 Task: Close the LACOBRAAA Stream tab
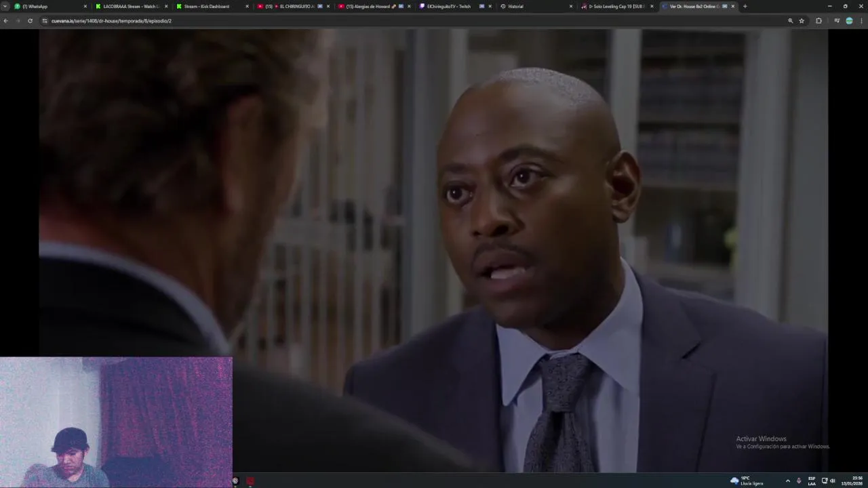[x=166, y=6]
